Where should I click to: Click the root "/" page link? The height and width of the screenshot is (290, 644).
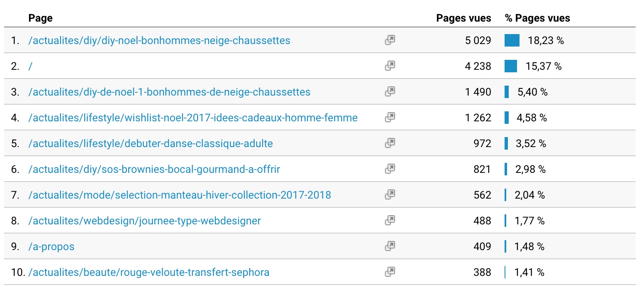tap(30, 66)
